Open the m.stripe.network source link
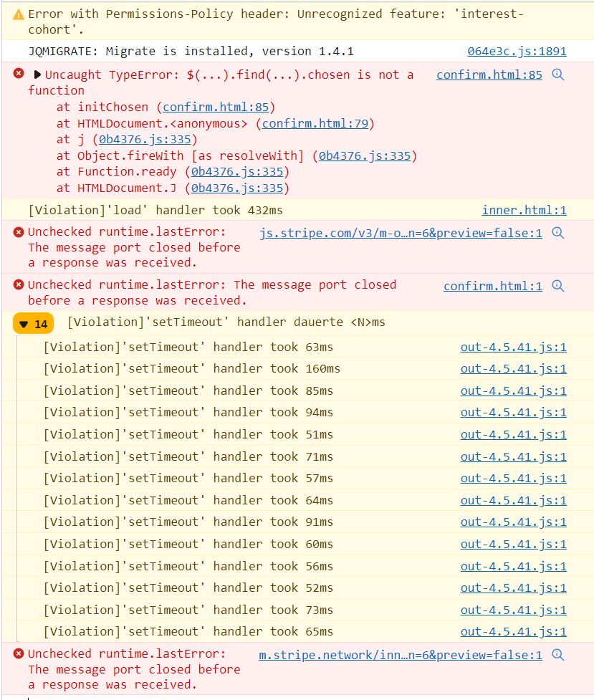The image size is (594, 700). pyautogui.click(x=401, y=655)
